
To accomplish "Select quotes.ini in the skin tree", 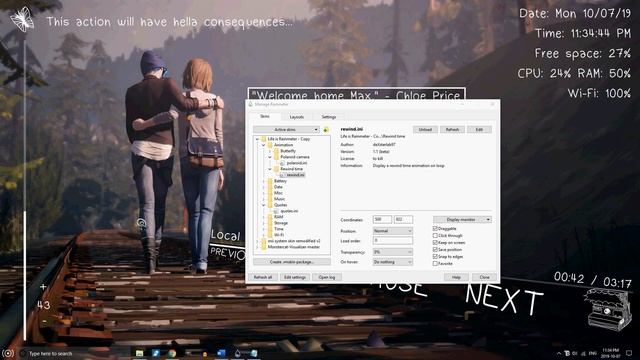I will click(289, 211).
